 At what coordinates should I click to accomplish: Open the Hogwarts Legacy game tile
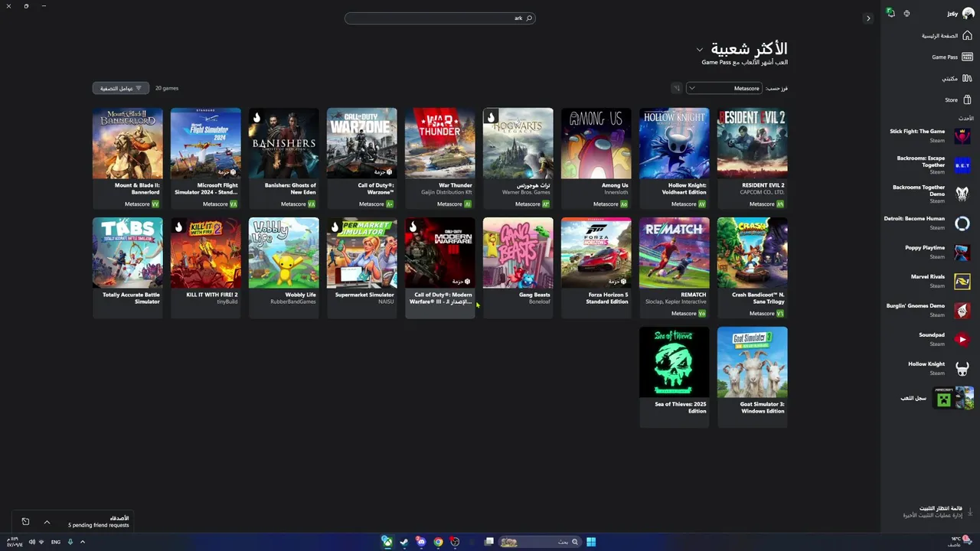pos(518,158)
